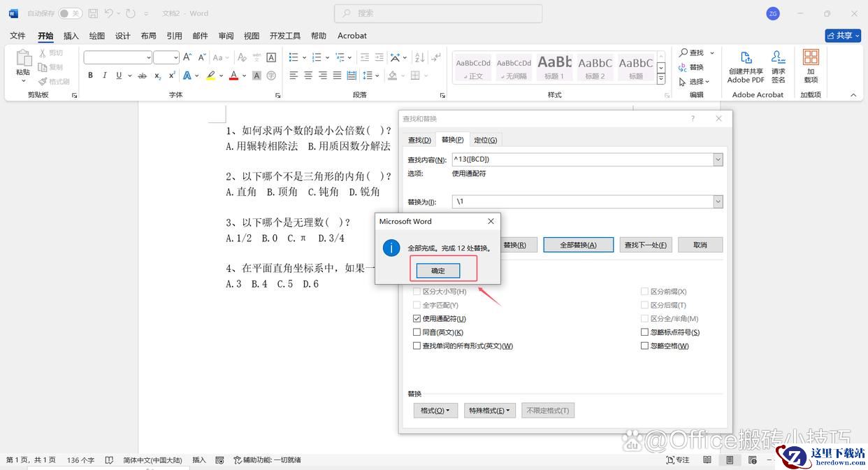Click the Bold formatting icon

point(90,76)
